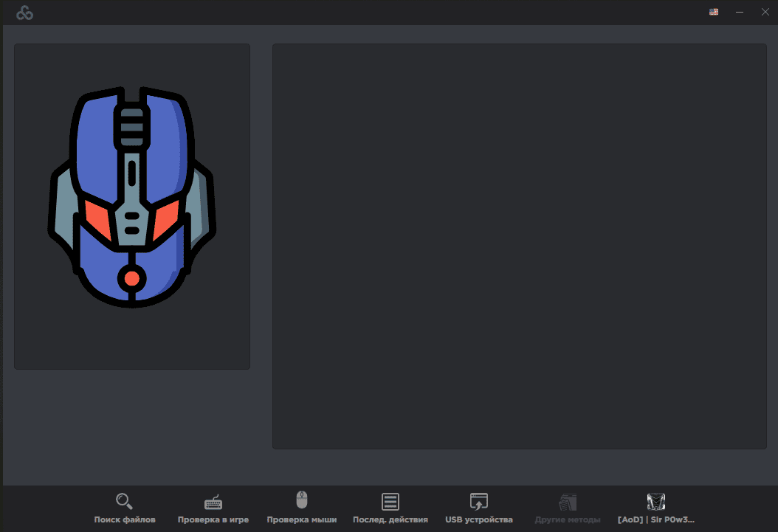Click inside the empty right results panel

click(519, 246)
